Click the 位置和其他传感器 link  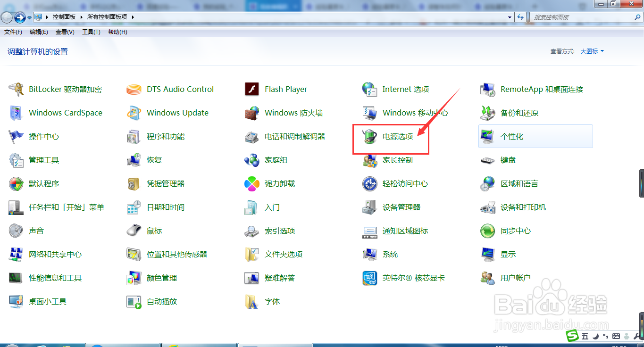(x=177, y=254)
